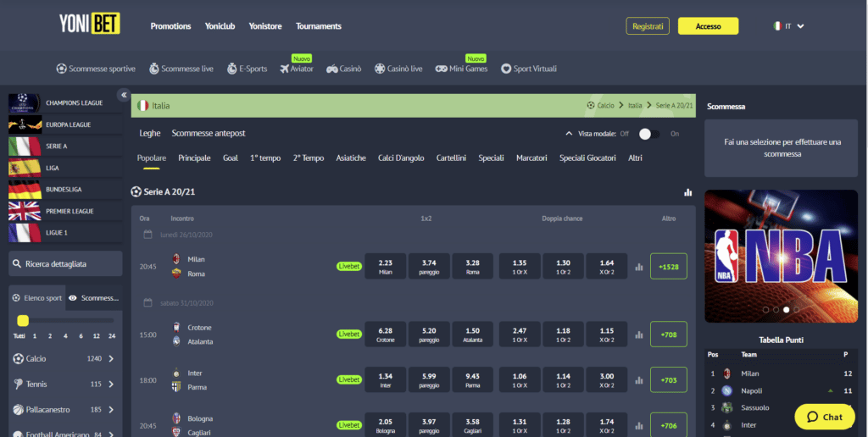Open Sport Virtuali section

pos(529,69)
